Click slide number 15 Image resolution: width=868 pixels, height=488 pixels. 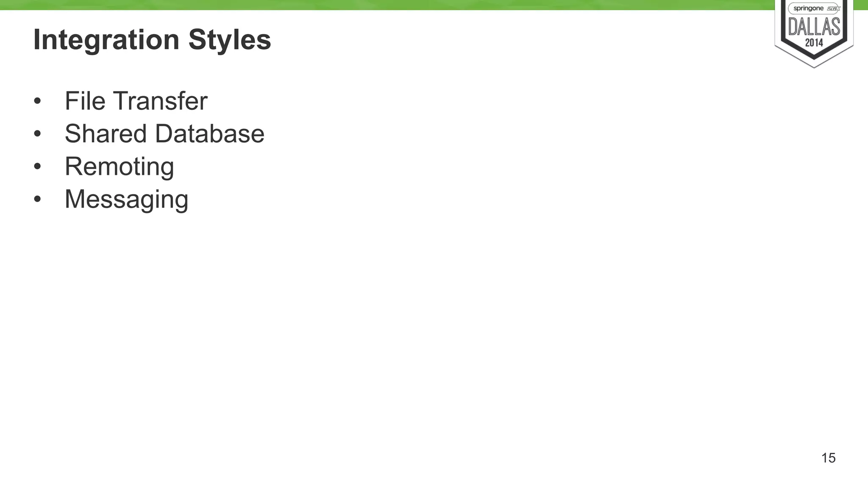pos(828,458)
